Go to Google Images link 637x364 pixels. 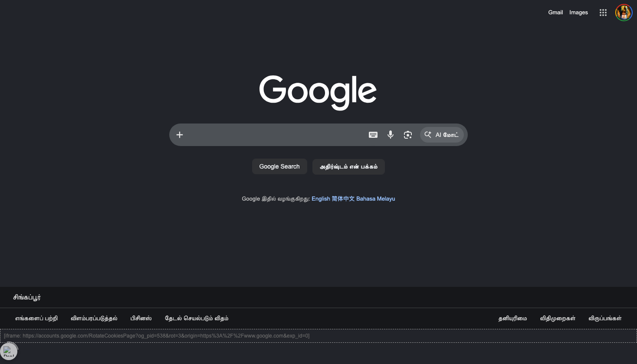tap(578, 13)
